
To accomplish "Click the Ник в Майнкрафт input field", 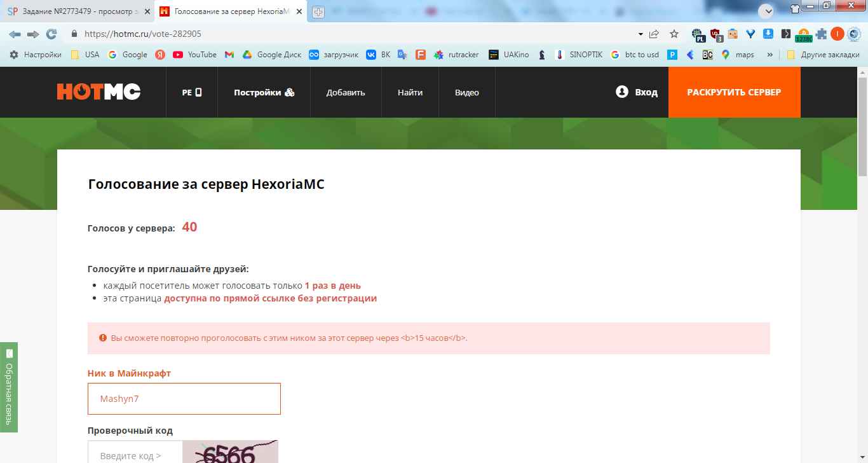I will 184,399.
